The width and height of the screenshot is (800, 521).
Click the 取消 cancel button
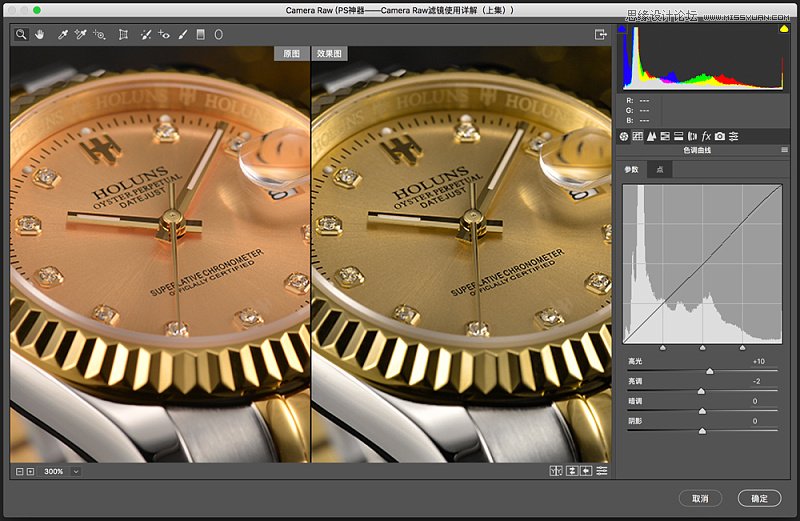(700, 498)
